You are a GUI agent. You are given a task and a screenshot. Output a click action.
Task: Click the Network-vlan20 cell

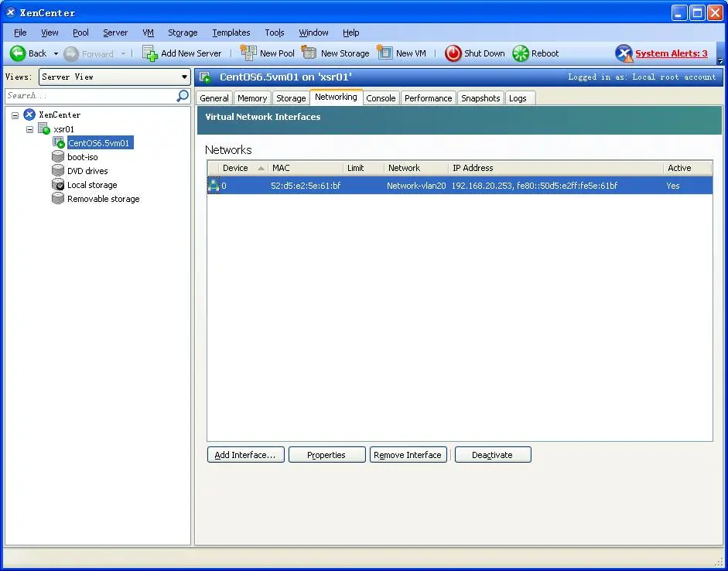tap(416, 186)
